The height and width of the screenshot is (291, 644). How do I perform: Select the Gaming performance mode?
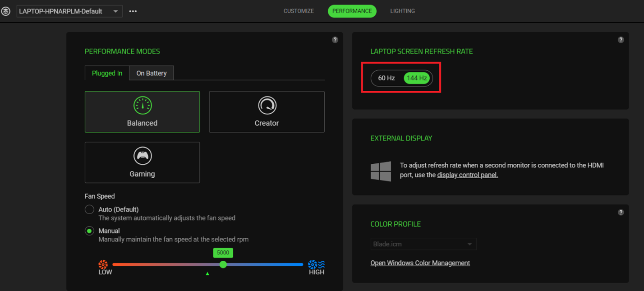click(142, 162)
